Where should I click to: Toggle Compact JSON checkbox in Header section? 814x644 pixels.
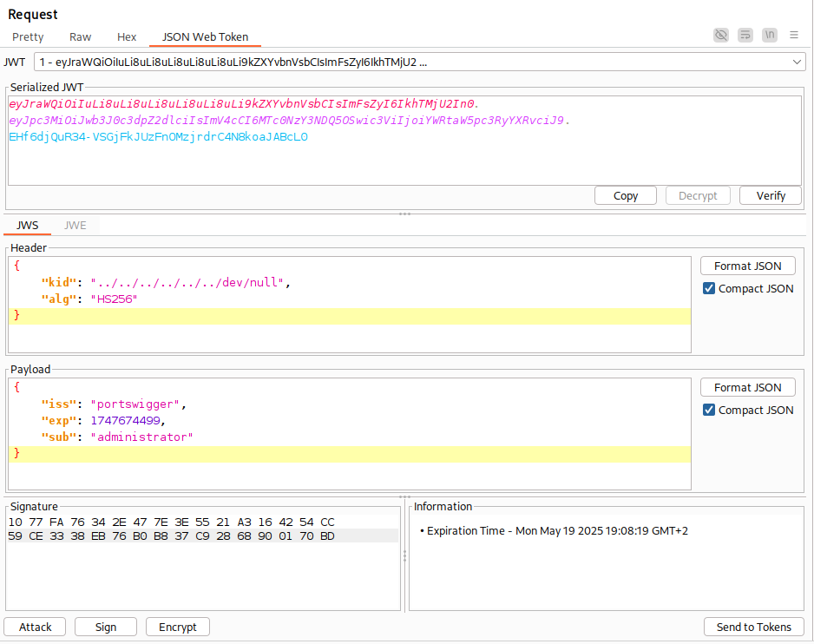(709, 288)
